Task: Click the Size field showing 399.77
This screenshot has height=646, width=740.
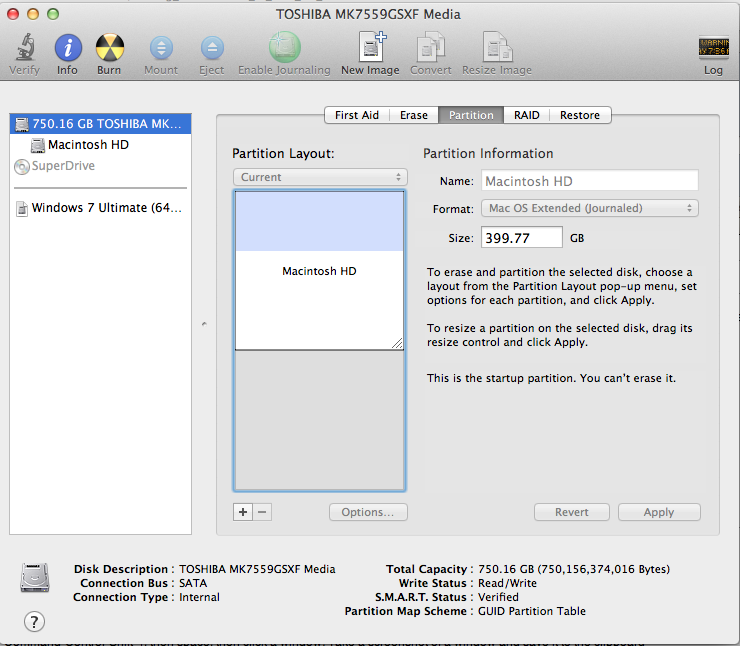Action: coord(521,237)
